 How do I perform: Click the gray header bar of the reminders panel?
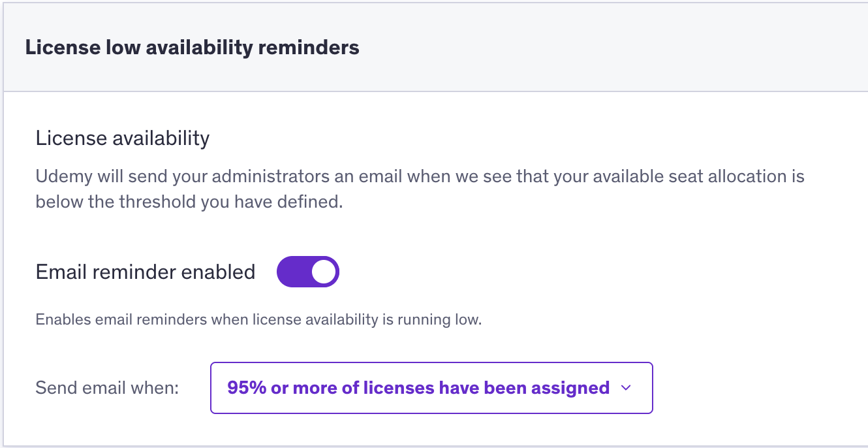click(436, 48)
